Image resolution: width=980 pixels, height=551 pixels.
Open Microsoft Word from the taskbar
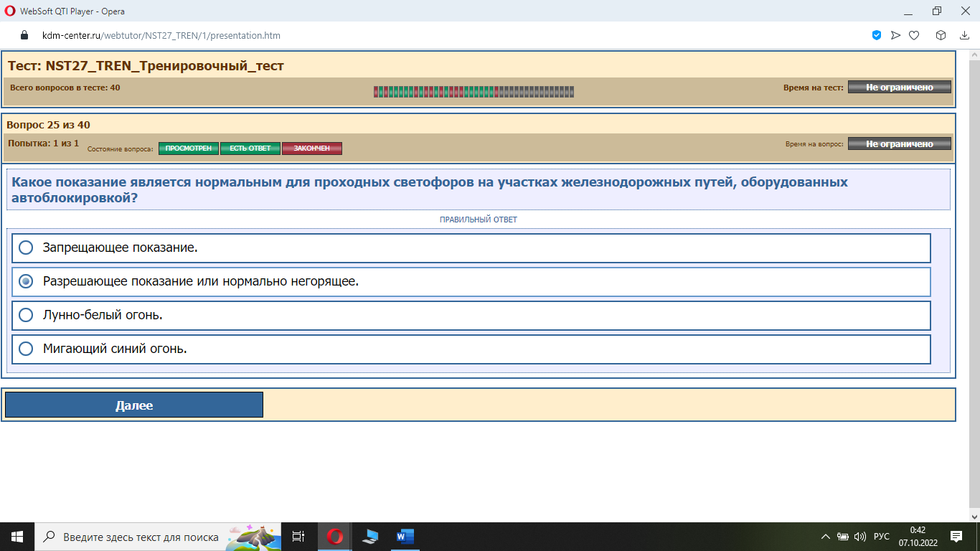tap(405, 537)
